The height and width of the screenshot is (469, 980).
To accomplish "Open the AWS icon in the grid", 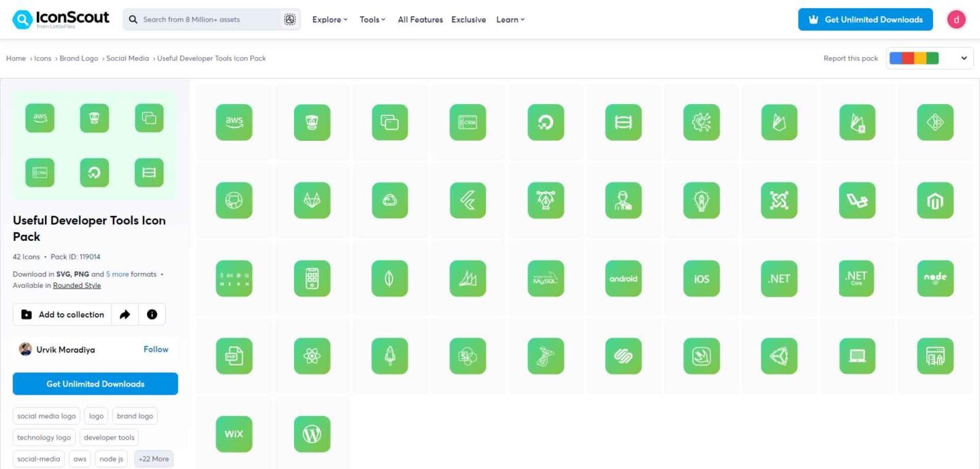I will pyautogui.click(x=234, y=123).
